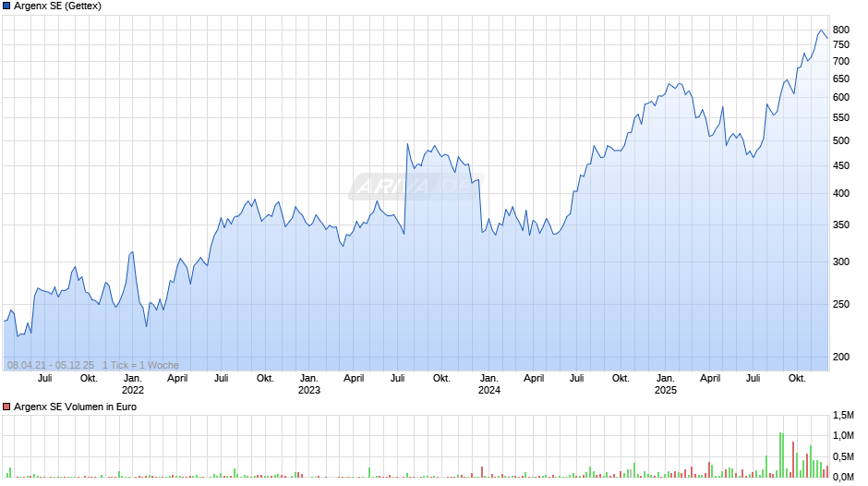The width and height of the screenshot is (868, 486).
Task: Click the red Argenx SE Volumen legend square
Action: pos(6,407)
